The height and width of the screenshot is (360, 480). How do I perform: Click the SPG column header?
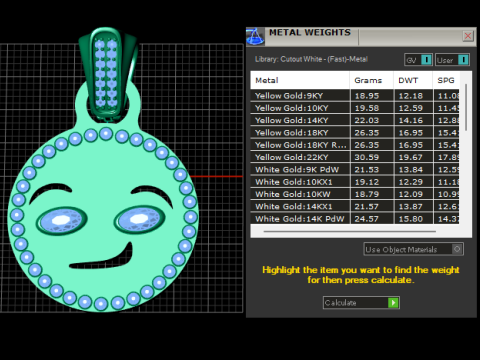(x=446, y=80)
